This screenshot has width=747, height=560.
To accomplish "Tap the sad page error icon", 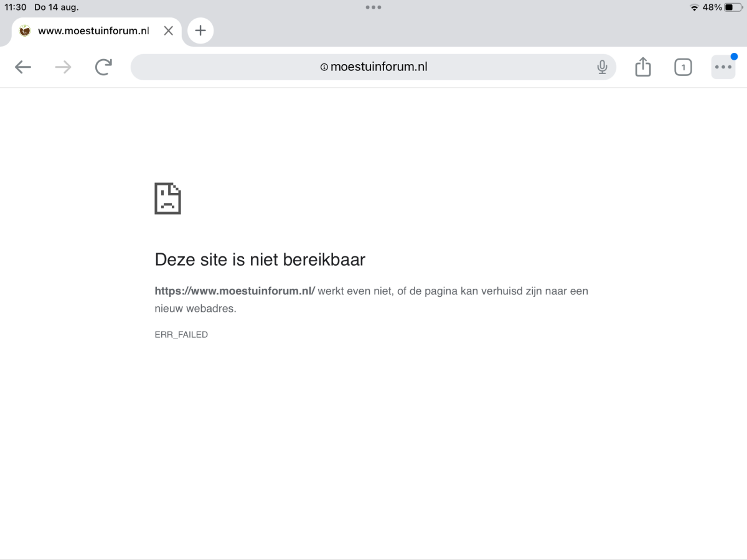I will tap(167, 198).
